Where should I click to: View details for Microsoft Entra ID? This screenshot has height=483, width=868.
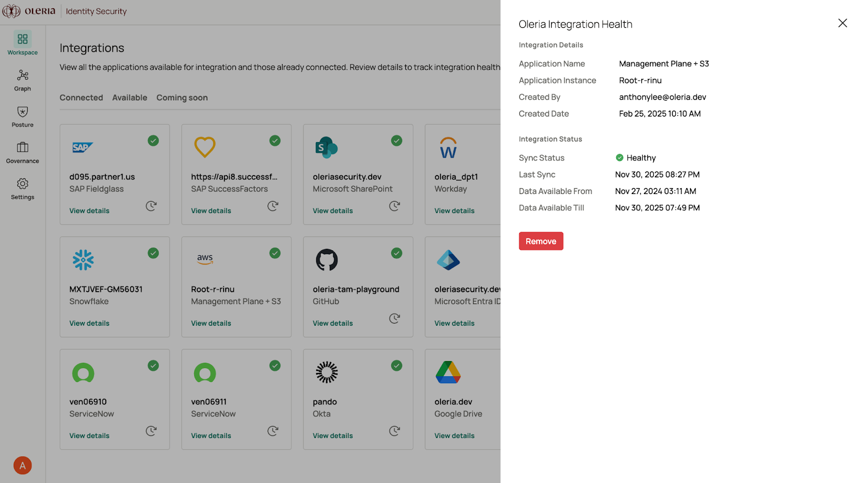[x=455, y=323]
